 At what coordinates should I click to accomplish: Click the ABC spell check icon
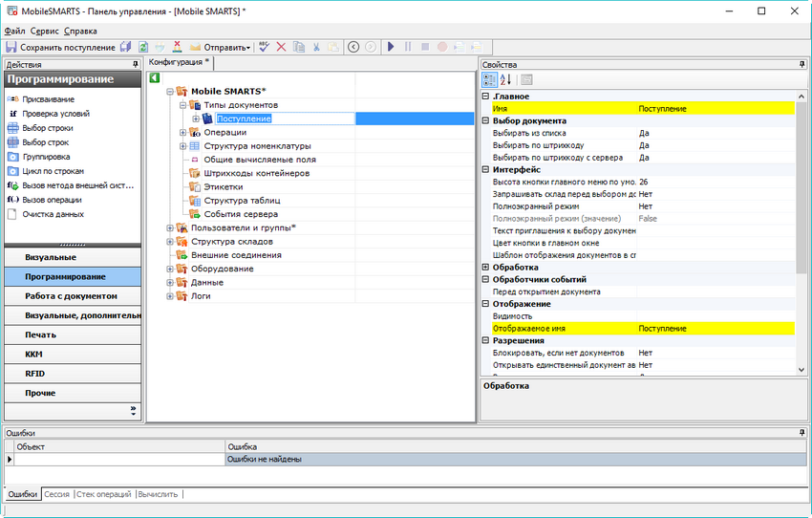264,47
